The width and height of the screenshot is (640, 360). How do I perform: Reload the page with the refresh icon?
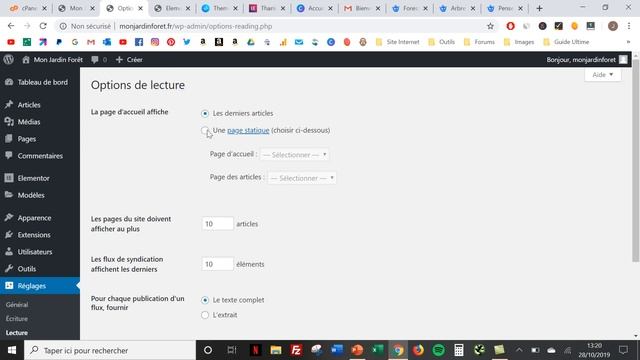[x=43, y=26]
